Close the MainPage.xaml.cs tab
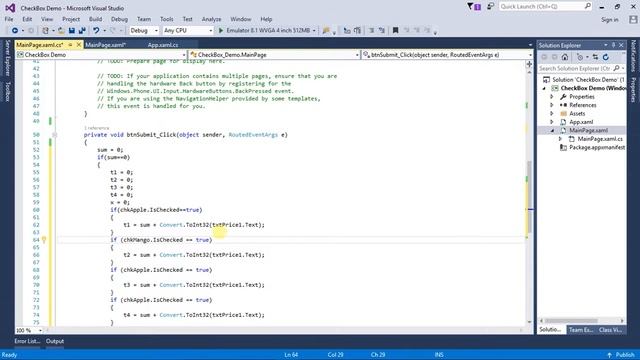The image size is (640, 360). click(79, 45)
